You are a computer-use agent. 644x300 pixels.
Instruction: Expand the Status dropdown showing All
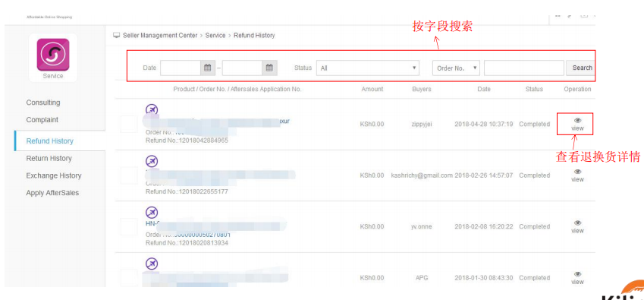(368, 68)
